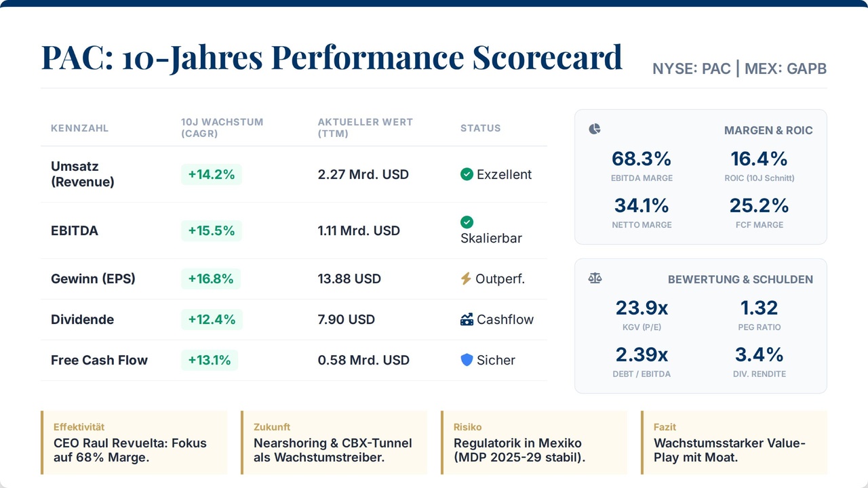
Task: Click the +13.1% Free Cash Flow badge
Action: point(209,360)
